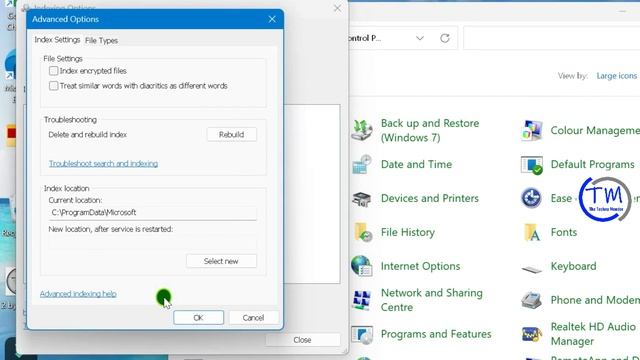
Task: Open File History icon
Action: (x=363, y=232)
